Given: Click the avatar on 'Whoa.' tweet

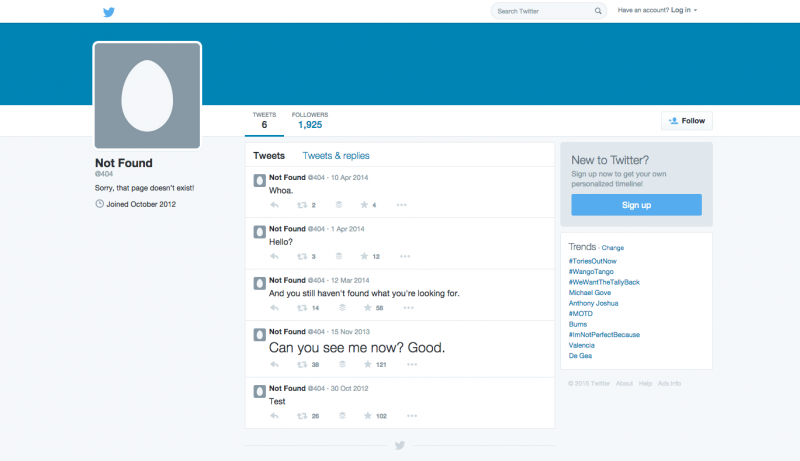Looking at the screenshot, I should tap(259, 180).
